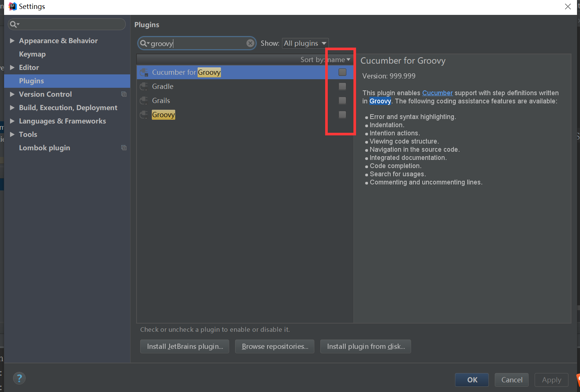Click Install plugin from disk button
Viewport: 580px width, 392px height.
pos(366,346)
